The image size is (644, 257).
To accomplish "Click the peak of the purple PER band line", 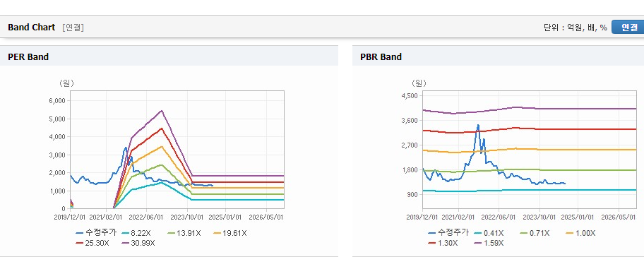I will (x=162, y=110).
